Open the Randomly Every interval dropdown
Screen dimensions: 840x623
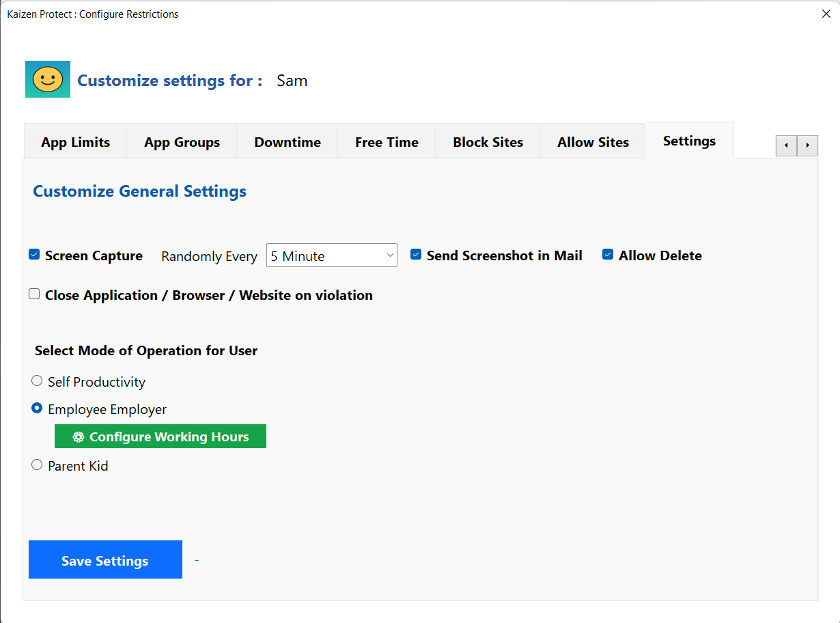(x=331, y=255)
